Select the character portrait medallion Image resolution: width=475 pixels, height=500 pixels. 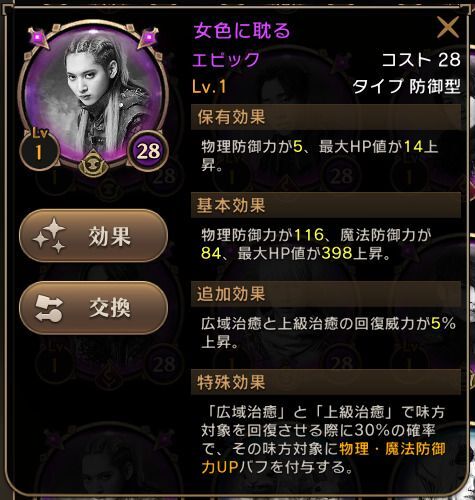[x=93, y=93]
